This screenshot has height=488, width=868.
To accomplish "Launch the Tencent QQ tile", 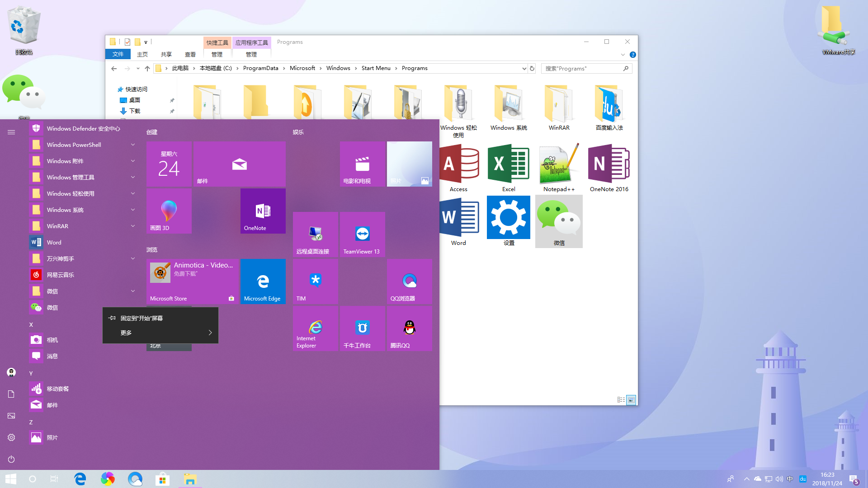I will coord(409,328).
